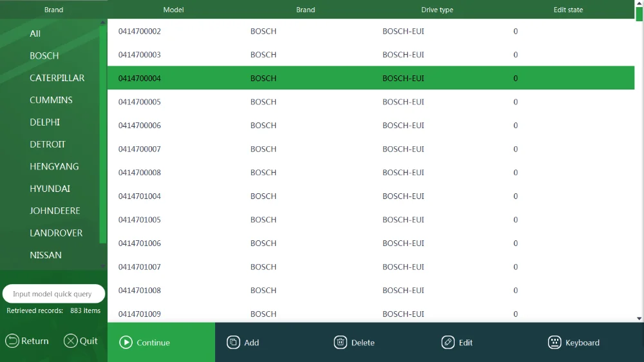Click the Keyboard icon
The width and height of the screenshot is (644, 362).
[x=554, y=342]
